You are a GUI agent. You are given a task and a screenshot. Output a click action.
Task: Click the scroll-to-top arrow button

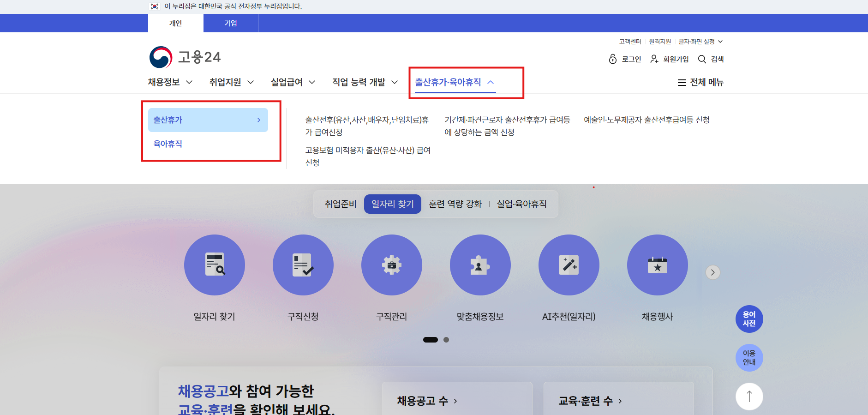749,397
